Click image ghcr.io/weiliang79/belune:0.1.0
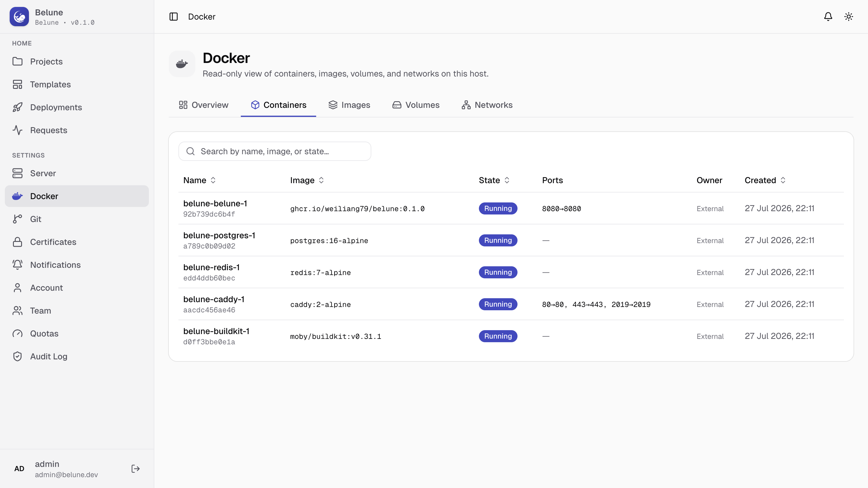This screenshot has width=868, height=488. [357, 209]
